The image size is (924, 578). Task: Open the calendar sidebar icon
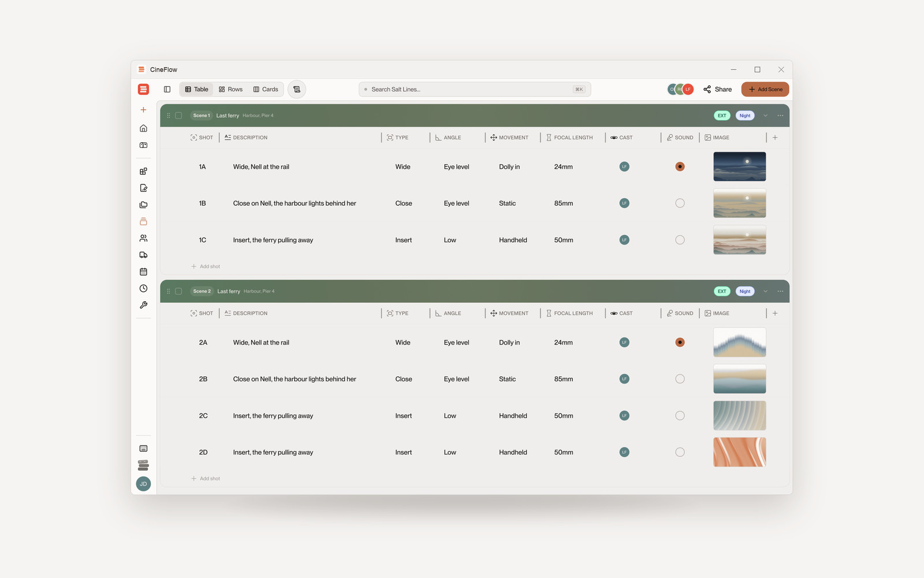click(143, 272)
